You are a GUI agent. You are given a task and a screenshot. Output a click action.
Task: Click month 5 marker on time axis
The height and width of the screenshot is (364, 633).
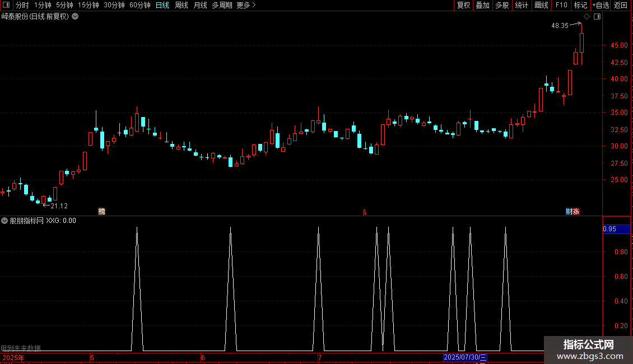[x=92, y=357]
